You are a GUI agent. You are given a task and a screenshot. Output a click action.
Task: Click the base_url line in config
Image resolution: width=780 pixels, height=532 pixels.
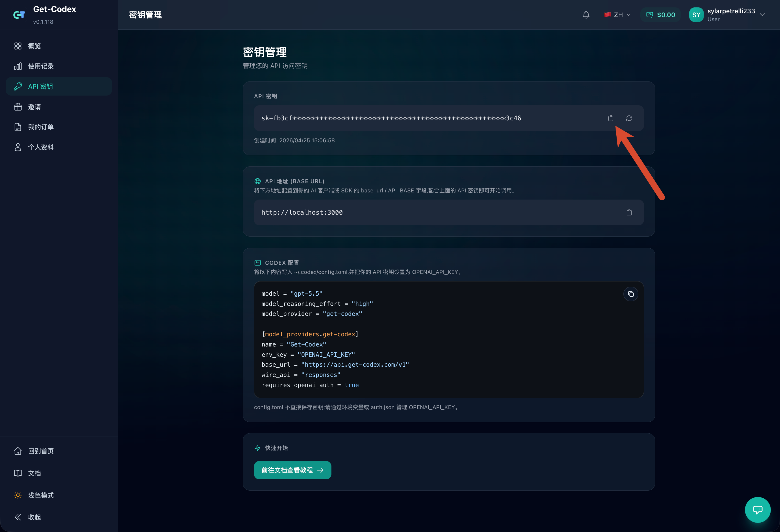coord(335,365)
